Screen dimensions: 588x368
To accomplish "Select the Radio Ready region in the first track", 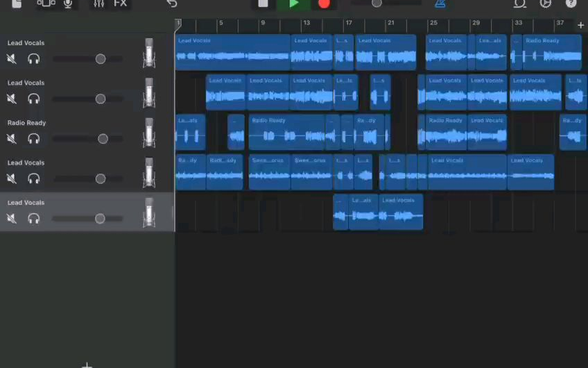I will [x=552, y=52].
